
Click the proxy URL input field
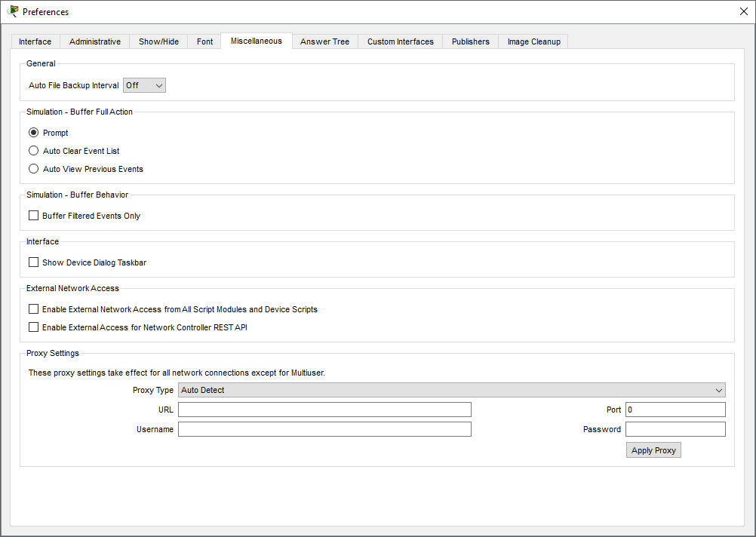pyautogui.click(x=324, y=410)
